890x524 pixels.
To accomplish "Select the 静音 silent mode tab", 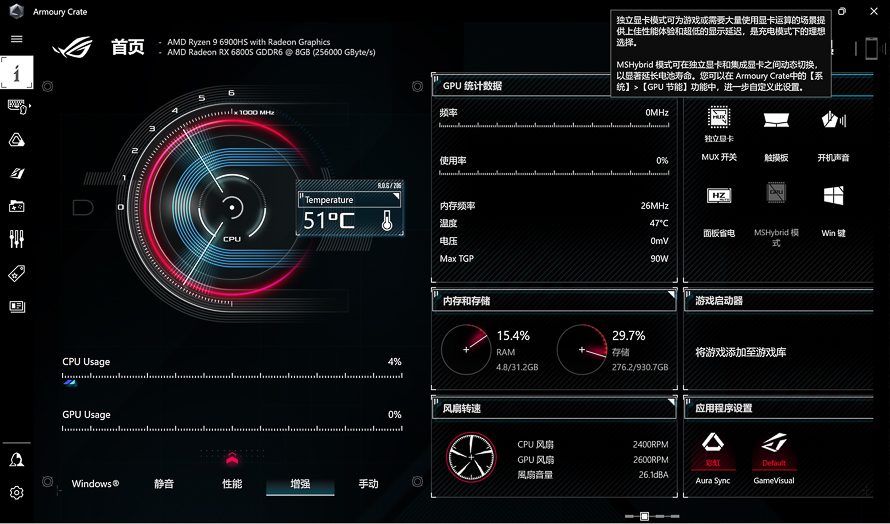I will [163, 484].
